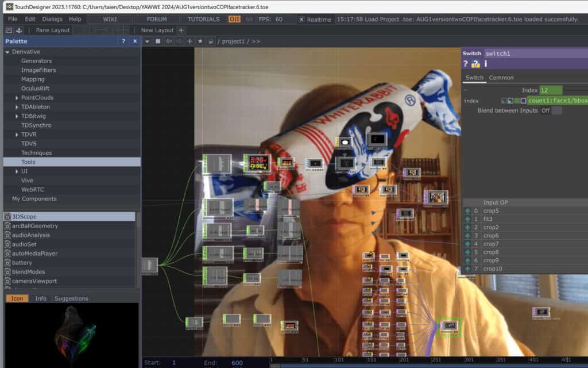Open the pane type dropdown arrow
Image resolution: width=588 pixels, height=368 pixels.
pyautogui.click(x=148, y=41)
